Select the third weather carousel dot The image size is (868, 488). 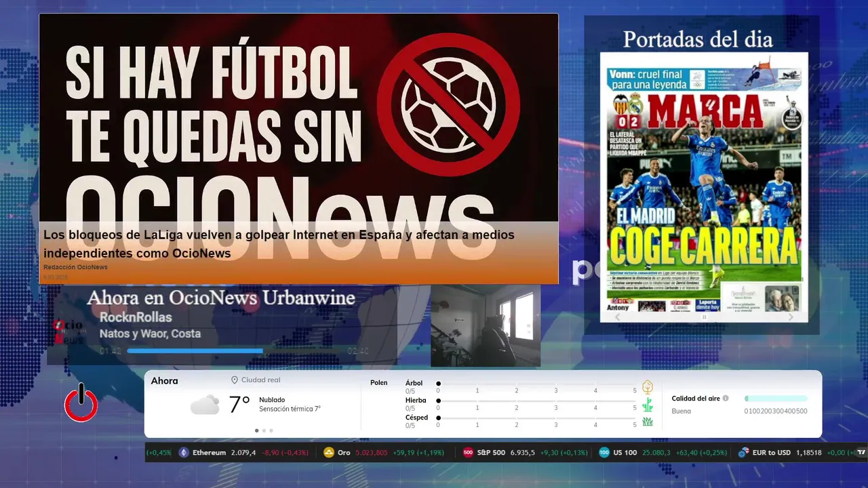point(271,430)
